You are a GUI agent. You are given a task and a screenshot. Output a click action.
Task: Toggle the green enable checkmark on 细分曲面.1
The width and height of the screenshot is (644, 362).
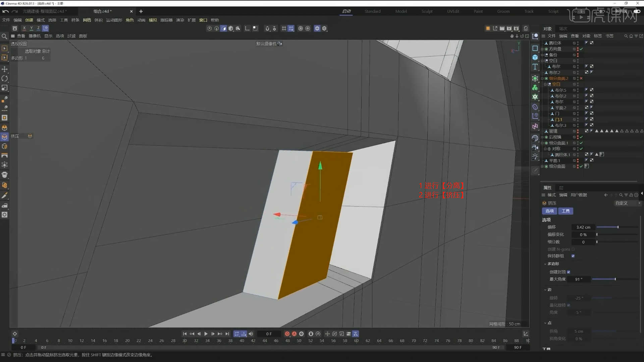(x=581, y=143)
